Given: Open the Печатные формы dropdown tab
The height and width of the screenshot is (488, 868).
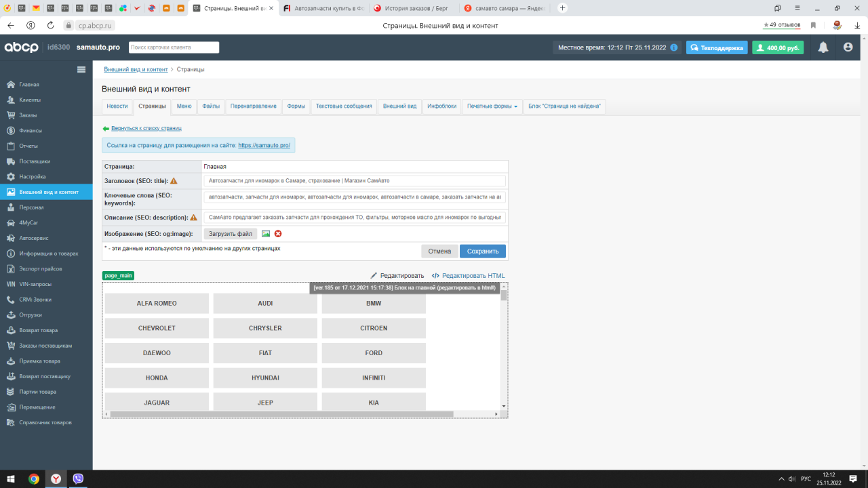Looking at the screenshot, I should coord(492,106).
